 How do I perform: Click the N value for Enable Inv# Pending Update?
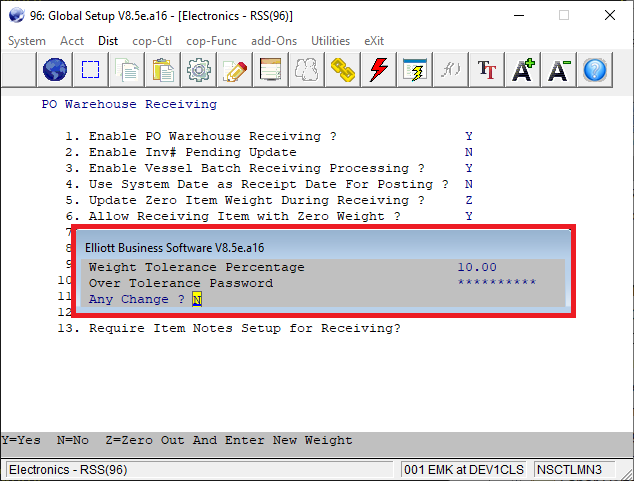(x=469, y=152)
